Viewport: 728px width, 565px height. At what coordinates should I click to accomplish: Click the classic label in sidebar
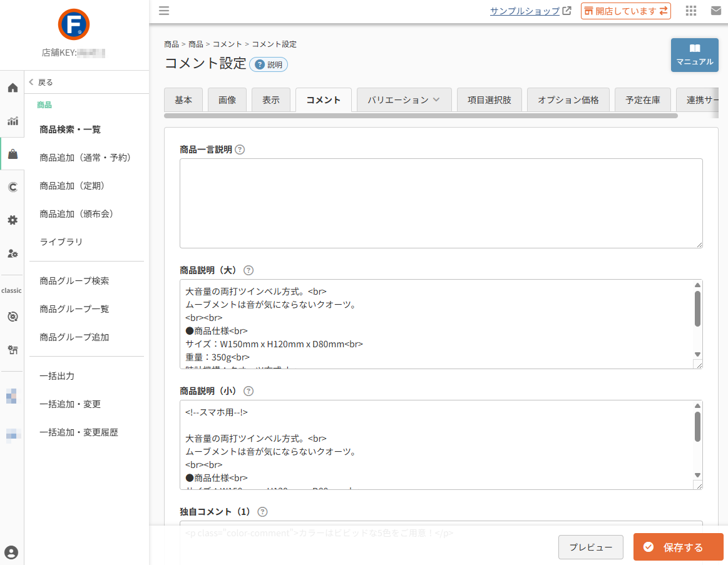(12, 290)
